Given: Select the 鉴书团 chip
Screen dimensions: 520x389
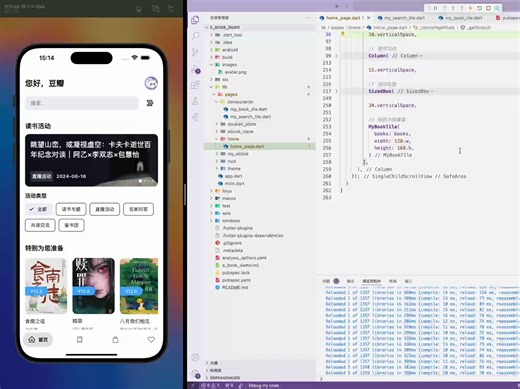Looking at the screenshot, I should 71,225.
